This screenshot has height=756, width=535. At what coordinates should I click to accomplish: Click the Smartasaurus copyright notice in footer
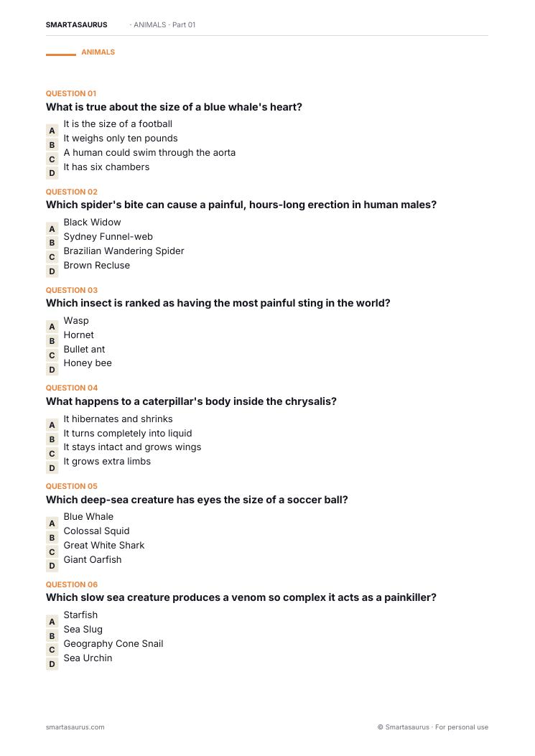(x=433, y=727)
